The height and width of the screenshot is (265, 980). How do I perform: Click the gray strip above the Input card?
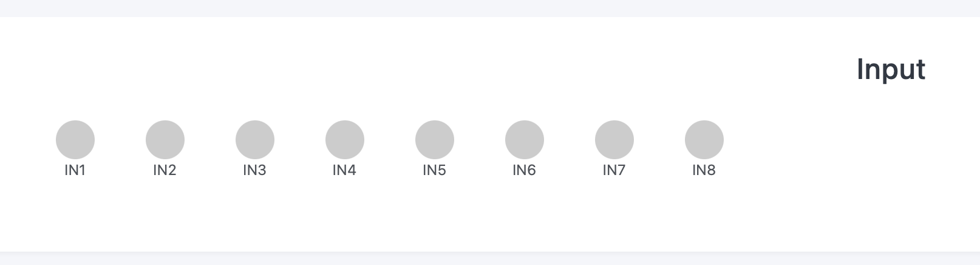[490, 8]
